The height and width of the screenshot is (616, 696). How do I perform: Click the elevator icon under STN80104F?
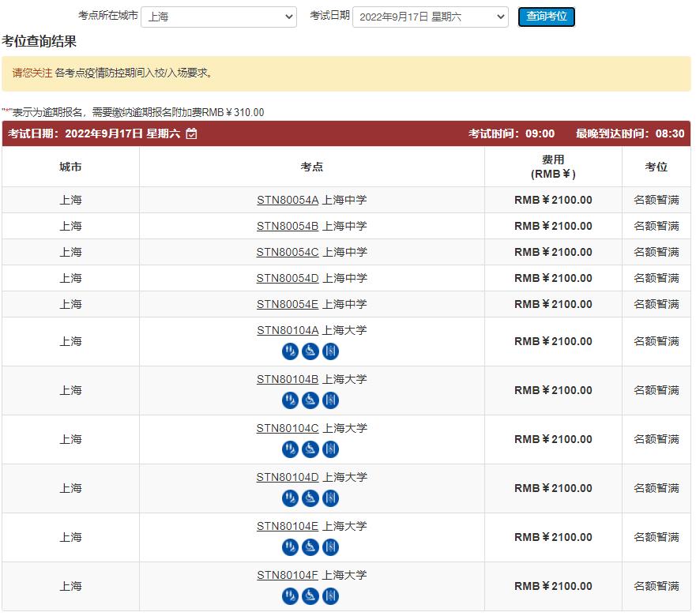330,596
